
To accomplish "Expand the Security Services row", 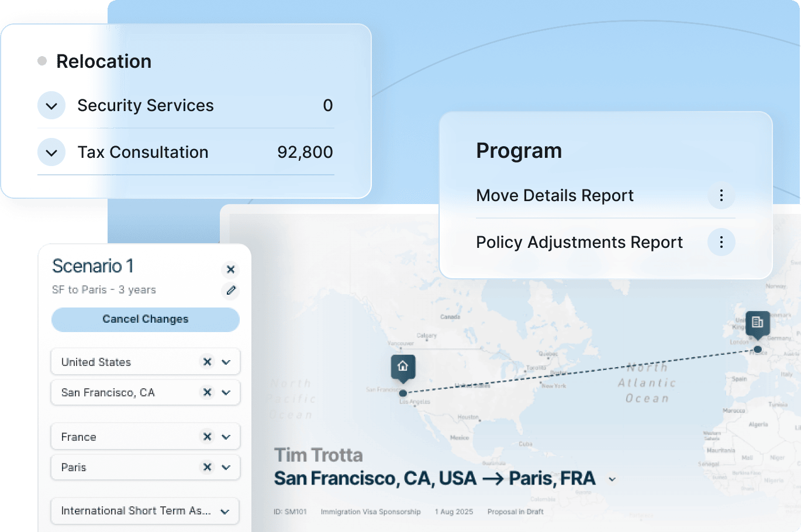I will point(51,106).
